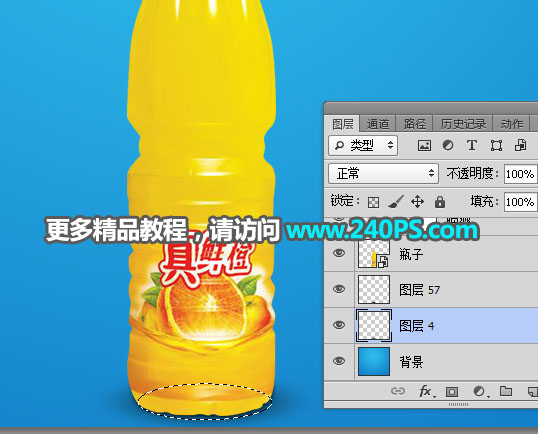Select layer named 瓶子

click(x=411, y=254)
